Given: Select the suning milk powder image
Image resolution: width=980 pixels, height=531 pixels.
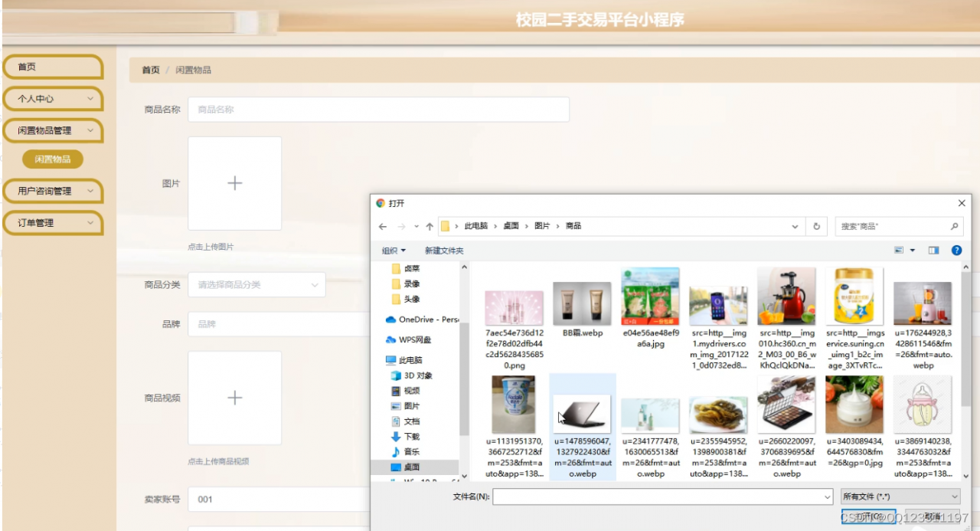Looking at the screenshot, I should [x=854, y=319].
